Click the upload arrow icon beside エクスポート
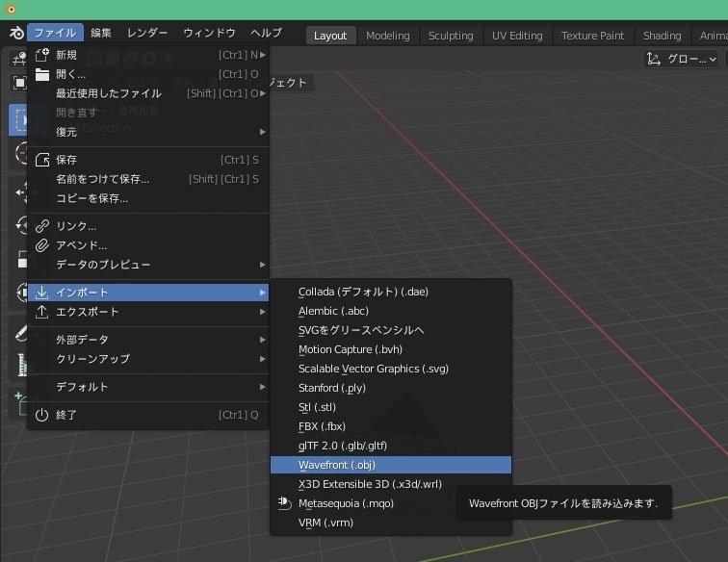The width and height of the screenshot is (728, 562). point(41,312)
